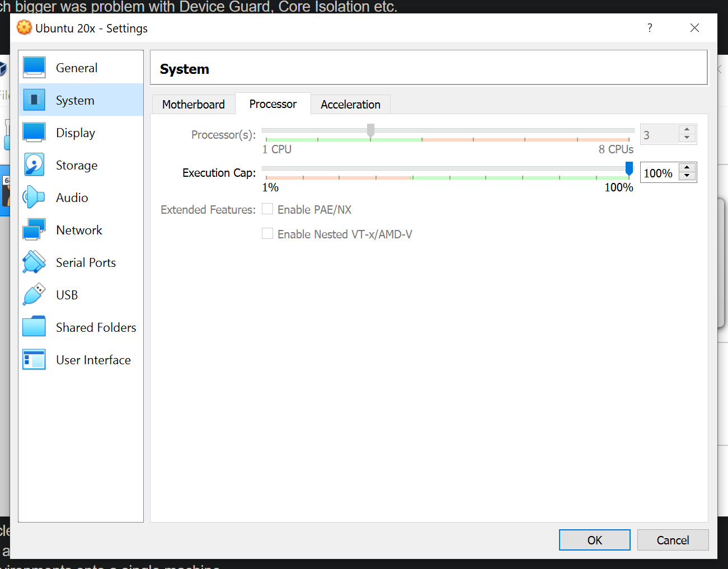Click the VirtualBox settings title bar icon
728x569 pixels.
[x=24, y=27]
